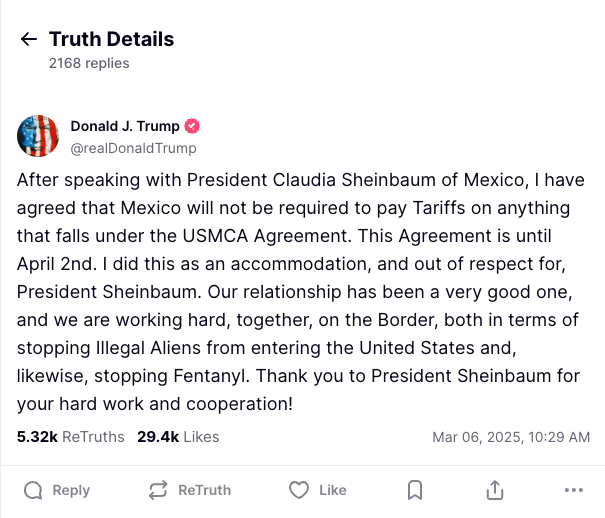Click the Truth Details heading
The image size is (605, 518).
(111, 40)
